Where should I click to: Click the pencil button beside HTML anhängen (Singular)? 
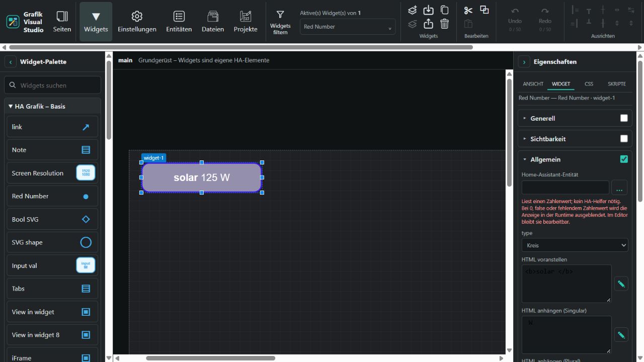621,334
